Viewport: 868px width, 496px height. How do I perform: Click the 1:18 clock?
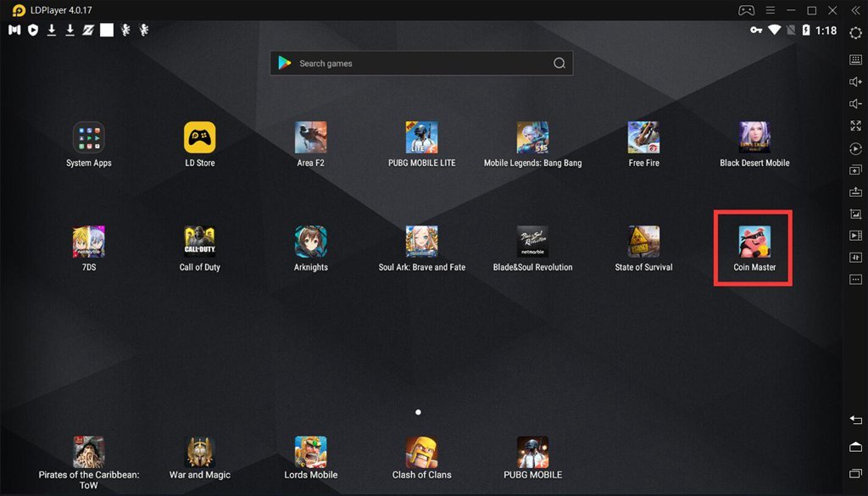tap(826, 31)
